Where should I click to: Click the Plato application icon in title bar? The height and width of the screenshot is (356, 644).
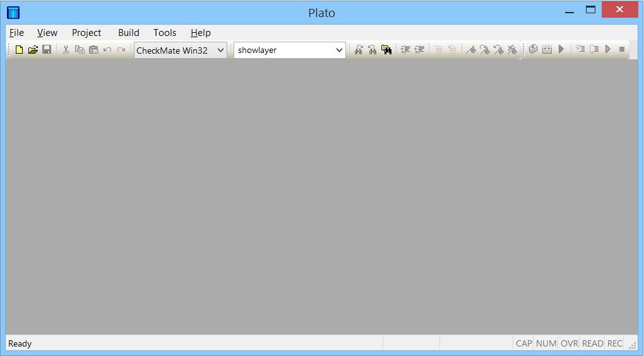click(x=13, y=12)
